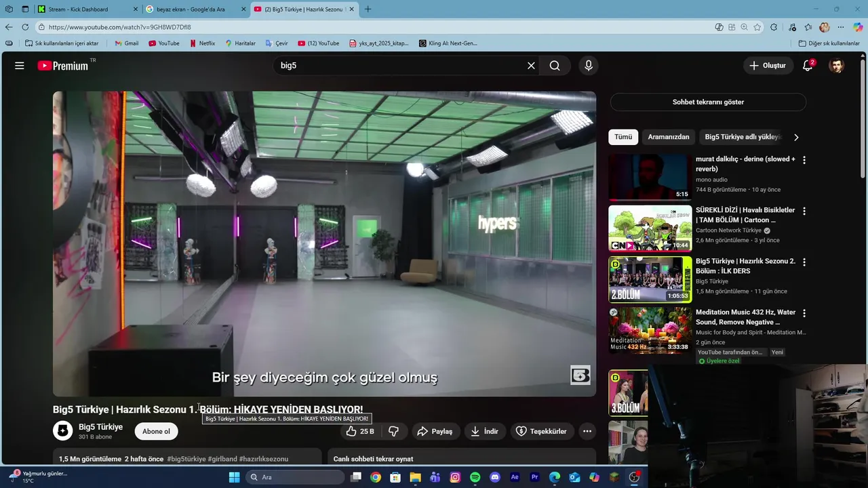Open the notifications bell
This screenshot has width=868, height=488.
[808, 66]
